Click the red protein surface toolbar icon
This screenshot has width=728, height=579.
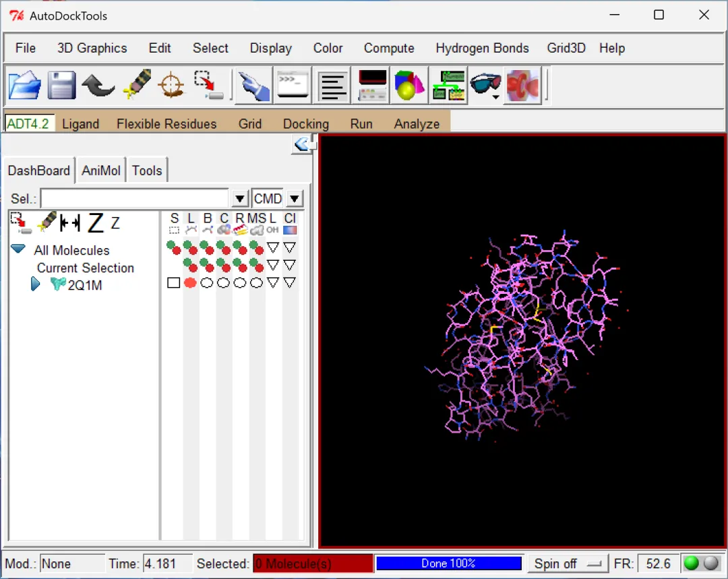pyautogui.click(x=523, y=86)
